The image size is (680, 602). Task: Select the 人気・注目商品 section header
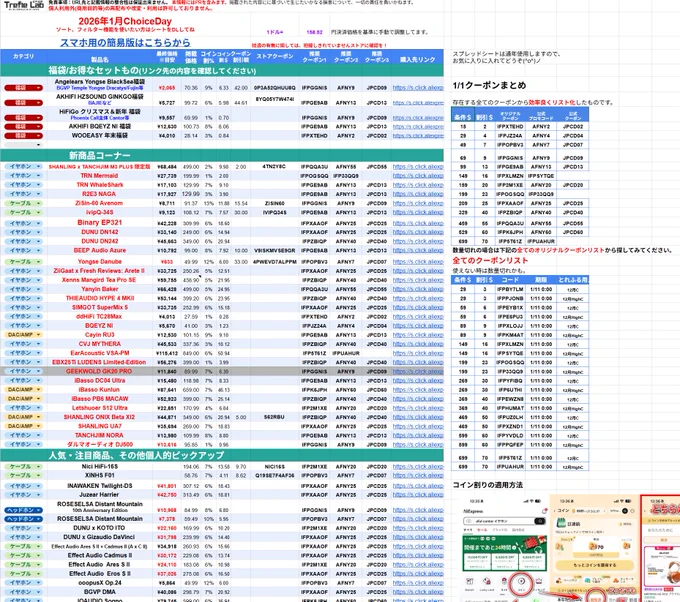tap(136, 455)
